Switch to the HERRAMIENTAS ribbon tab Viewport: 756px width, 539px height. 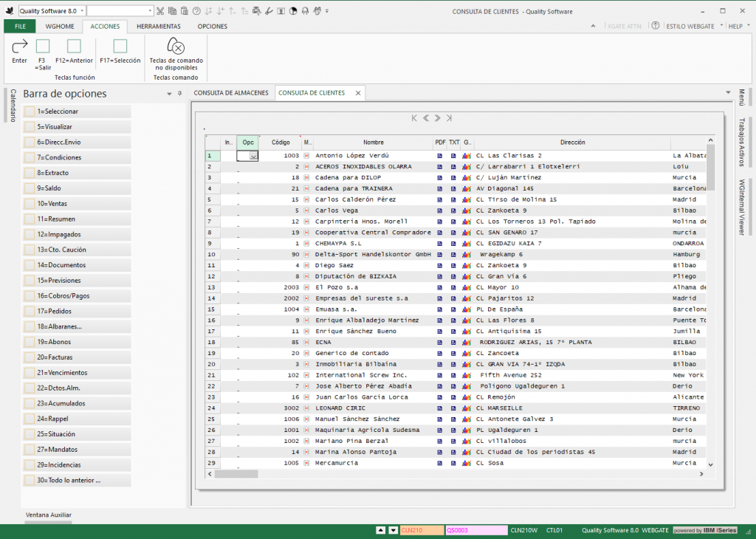point(159,27)
